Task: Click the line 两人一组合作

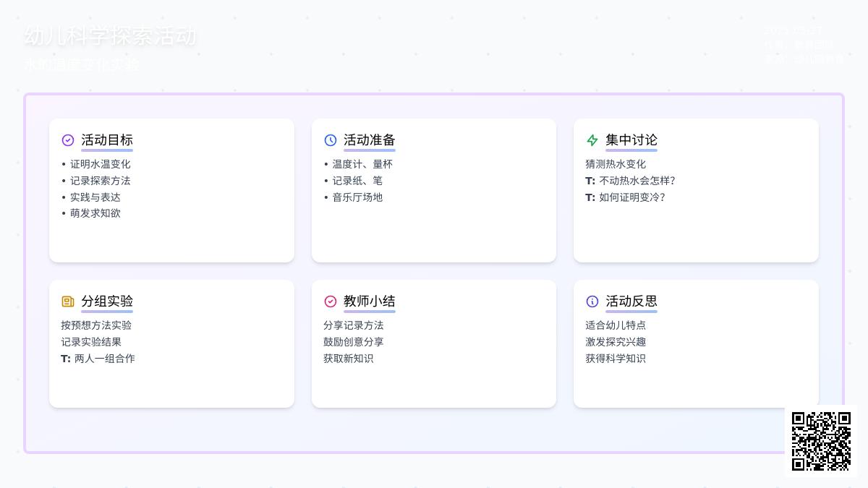Action: (x=105, y=359)
